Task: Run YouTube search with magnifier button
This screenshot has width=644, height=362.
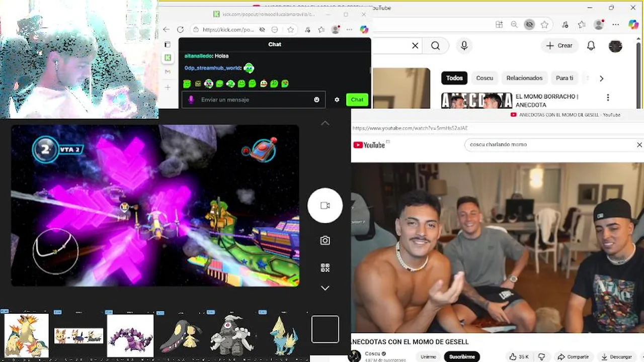Action: click(x=435, y=46)
